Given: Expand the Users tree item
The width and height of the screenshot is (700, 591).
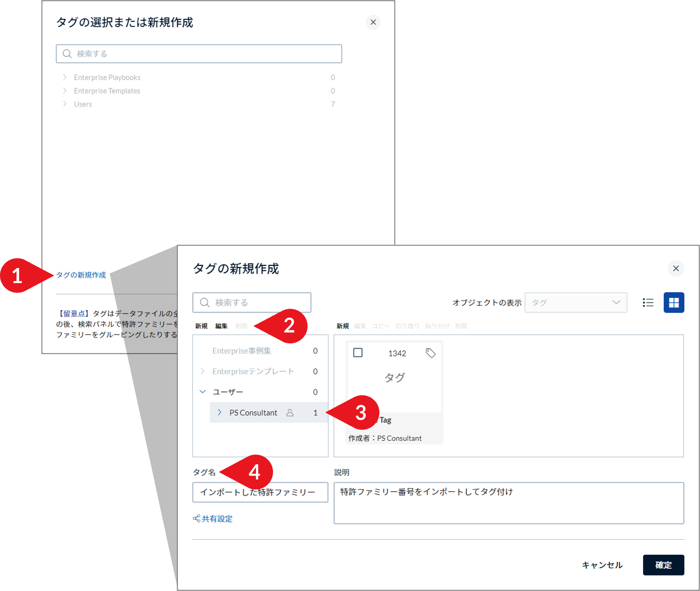Looking at the screenshot, I should click(x=65, y=104).
